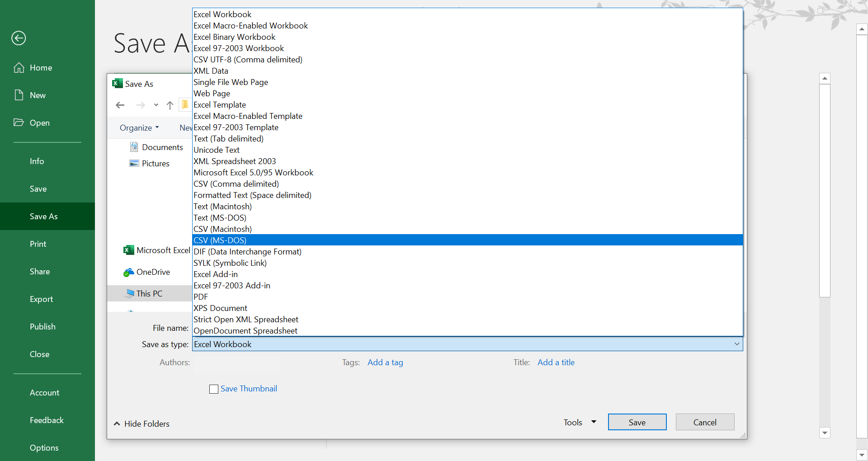The height and width of the screenshot is (461, 868).
Task: Open recent locations dropdown arrow
Action: pyautogui.click(x=156, y=105)
